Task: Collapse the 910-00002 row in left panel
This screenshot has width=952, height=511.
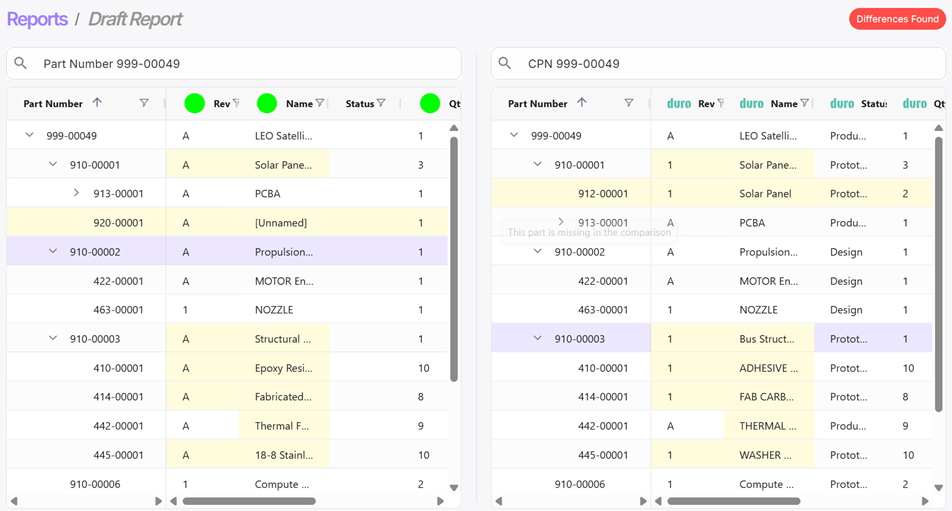Action: 53,252
